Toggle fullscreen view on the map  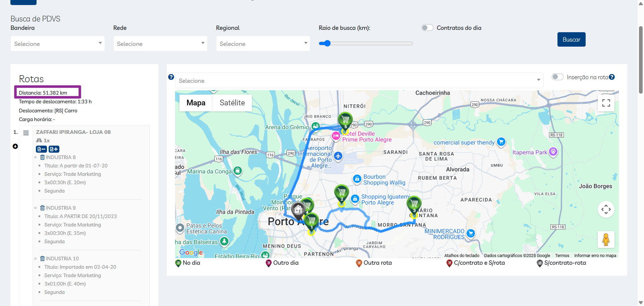click(x=606, y=103)
